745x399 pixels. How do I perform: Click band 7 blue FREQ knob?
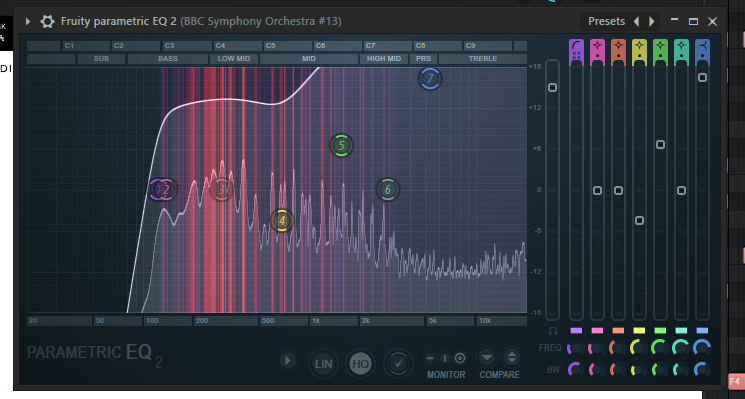point(702,348)
